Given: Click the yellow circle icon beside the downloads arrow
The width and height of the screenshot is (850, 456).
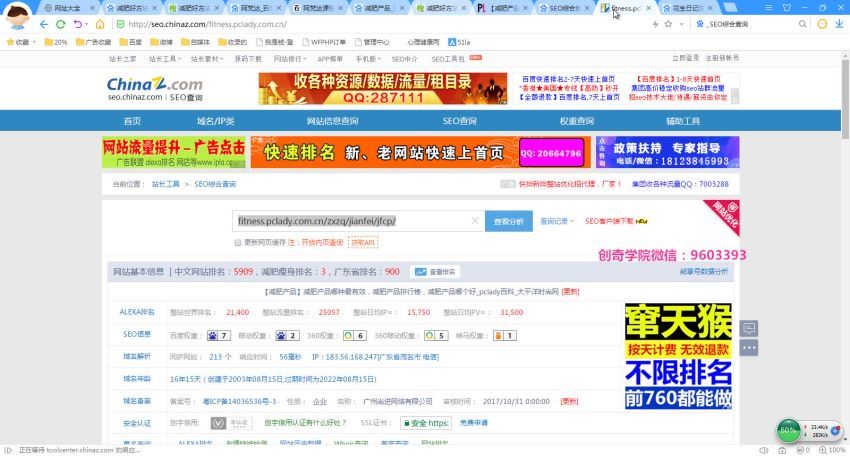Looking at the screenshot, I should click(x=822, y=24).
